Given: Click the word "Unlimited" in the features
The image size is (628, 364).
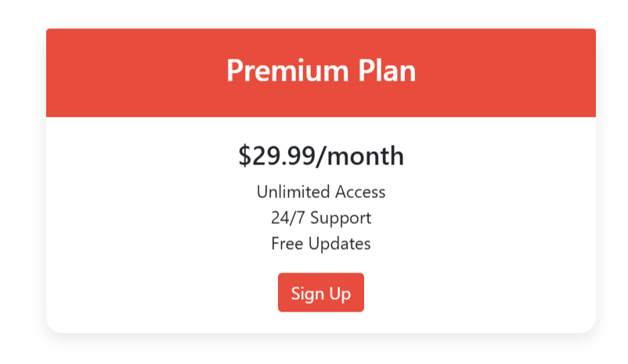Looking at the screenshot, I should 287,192.
